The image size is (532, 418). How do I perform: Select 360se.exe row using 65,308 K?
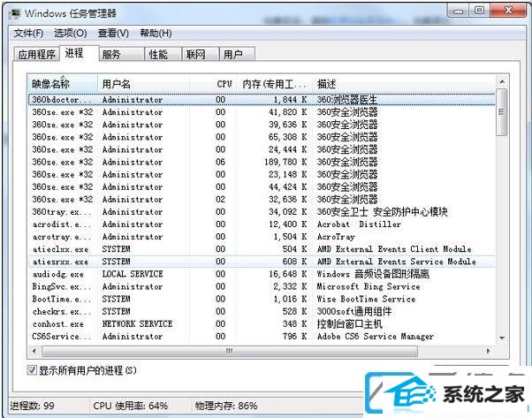pyautogui.click(x=262, y=137)
